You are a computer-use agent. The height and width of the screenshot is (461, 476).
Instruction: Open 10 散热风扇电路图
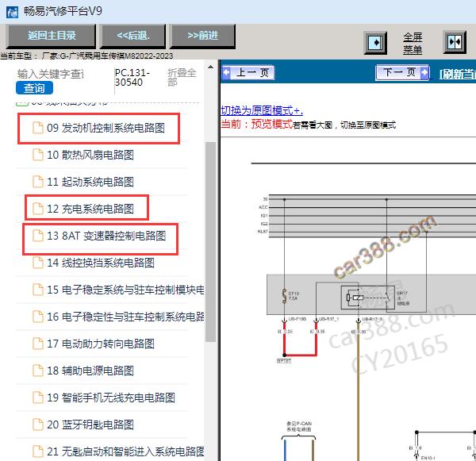pyautogui.click(x=90, y=155)
